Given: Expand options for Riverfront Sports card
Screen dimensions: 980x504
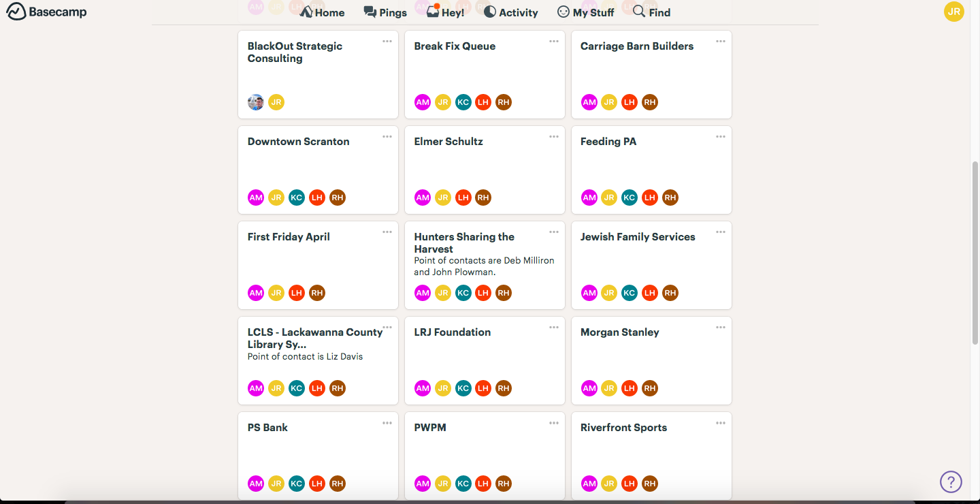Looking at the screenshot, I should pyautogui.click(x=721, y=423).
